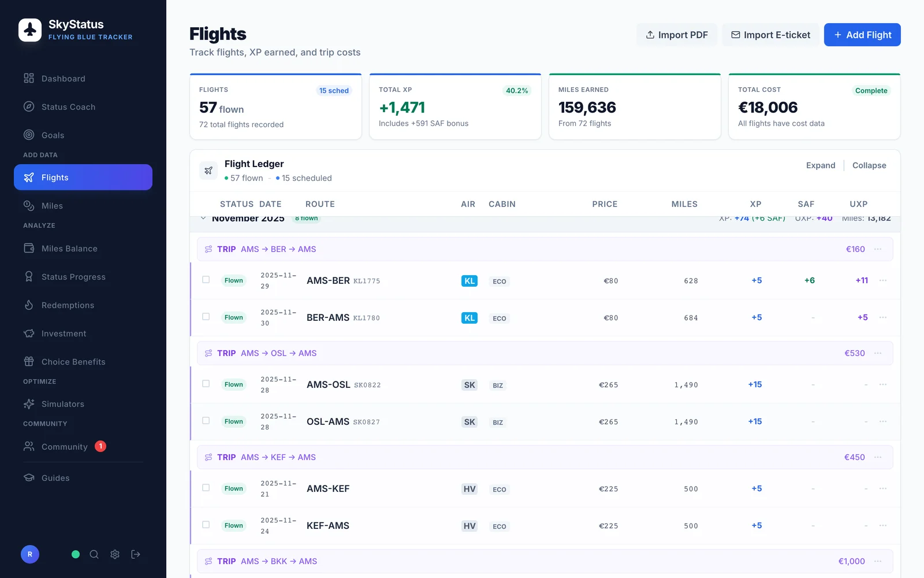Click flight number SK0827
Image resolution: width=924 pixels, height=578 pixels.
tap(367, 422)
